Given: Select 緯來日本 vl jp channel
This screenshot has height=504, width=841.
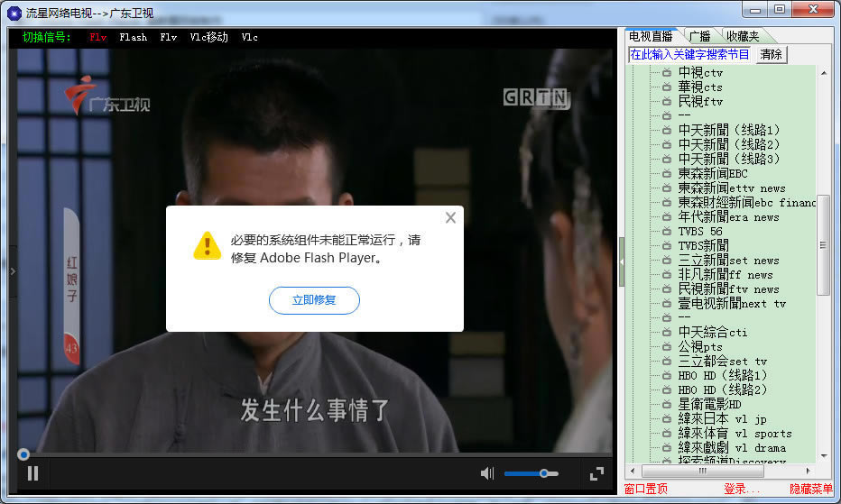Looking at the screenshot, I should pyautogui.click(x=722, y=418).
